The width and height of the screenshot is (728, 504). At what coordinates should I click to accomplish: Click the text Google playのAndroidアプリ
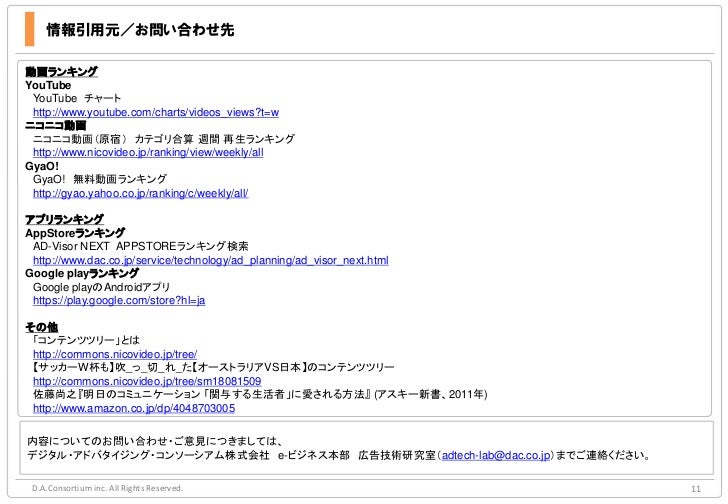tap(101, 287)
